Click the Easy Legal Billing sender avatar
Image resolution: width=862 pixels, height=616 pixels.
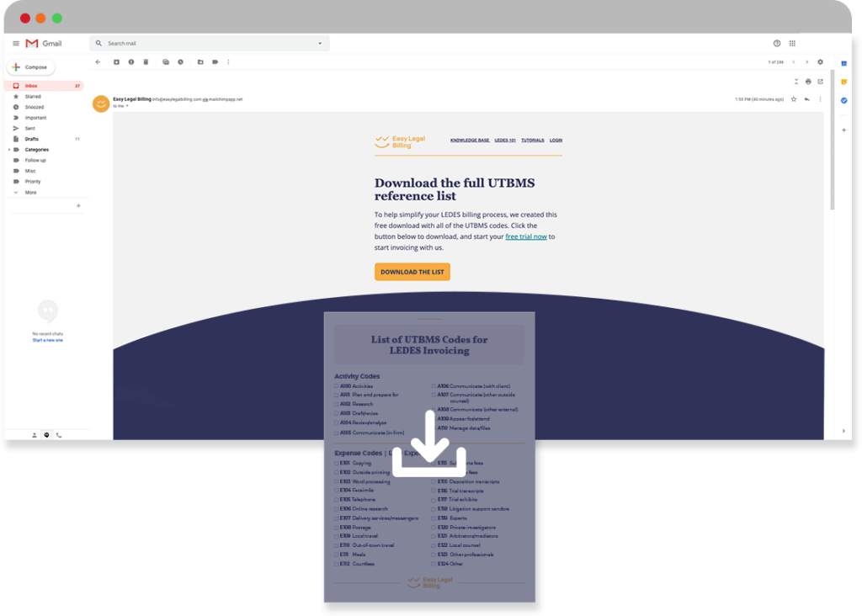click(x=101, y=104)
